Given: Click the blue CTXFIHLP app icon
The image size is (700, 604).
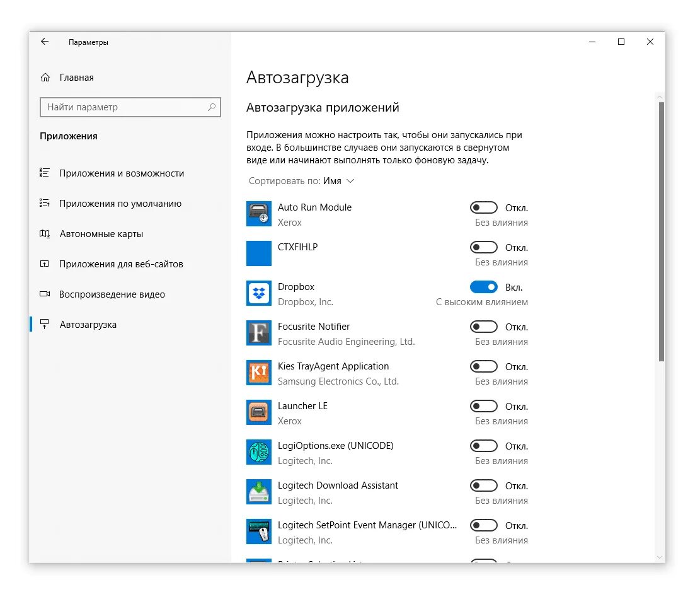Looking at the screenshot, I should tap(259, 253).
